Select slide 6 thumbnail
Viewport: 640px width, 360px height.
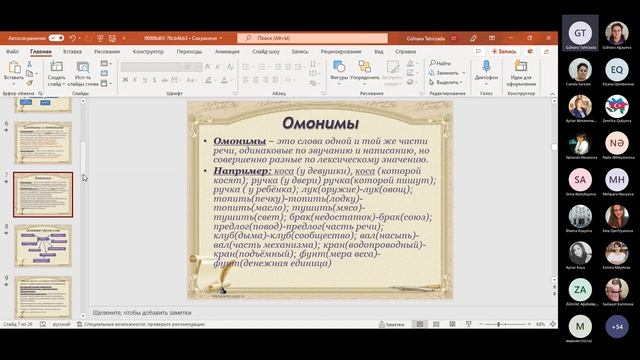tap(43, 143)
